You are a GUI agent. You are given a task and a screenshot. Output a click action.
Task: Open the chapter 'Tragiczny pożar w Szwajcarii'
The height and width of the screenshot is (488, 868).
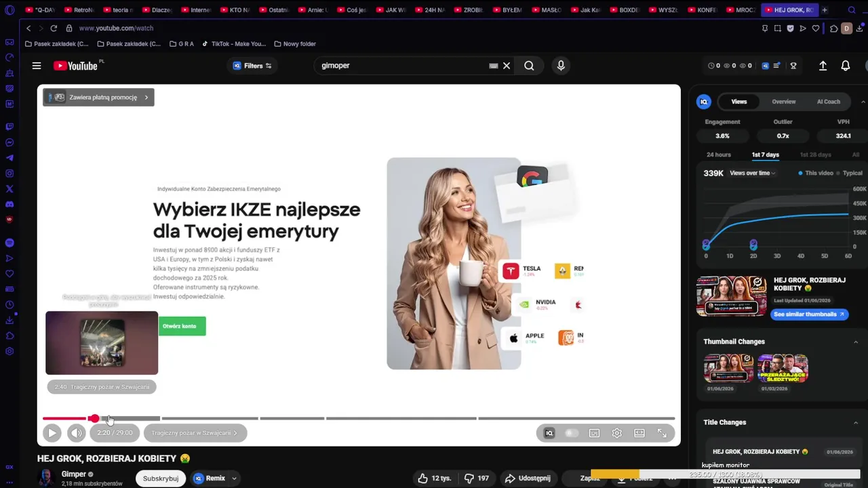(195, 433)
